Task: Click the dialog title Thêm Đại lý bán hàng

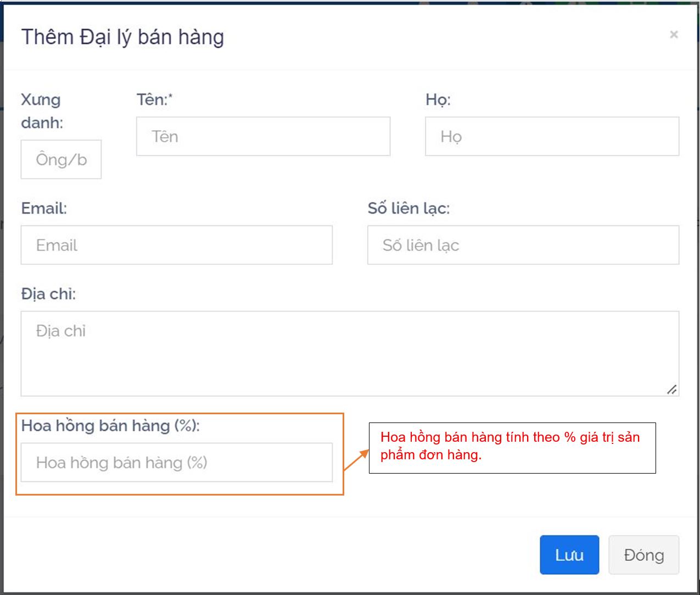Action: point(122,37)
